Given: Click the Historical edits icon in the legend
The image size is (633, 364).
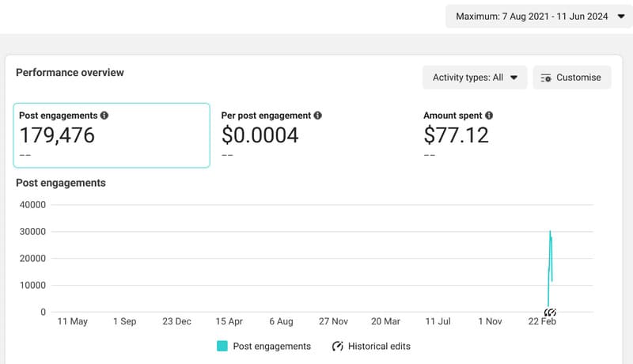Looking at the screenshot, I should [338, 346].
